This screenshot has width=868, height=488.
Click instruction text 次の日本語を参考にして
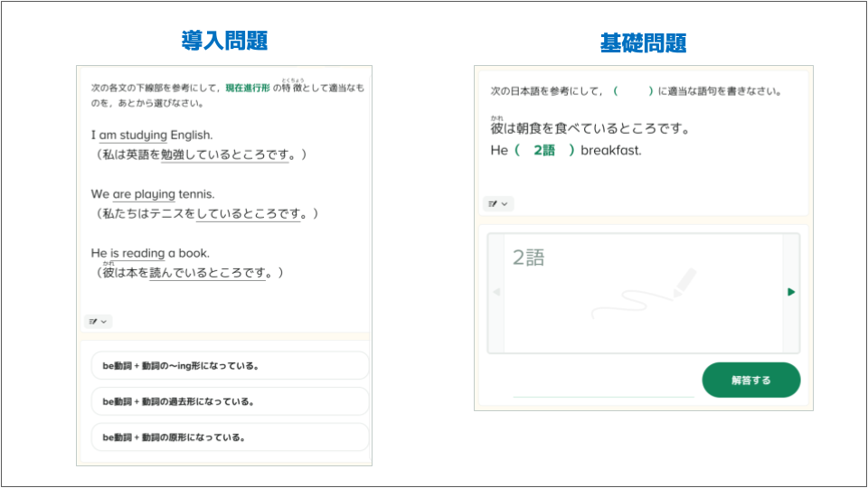(546, 91)
